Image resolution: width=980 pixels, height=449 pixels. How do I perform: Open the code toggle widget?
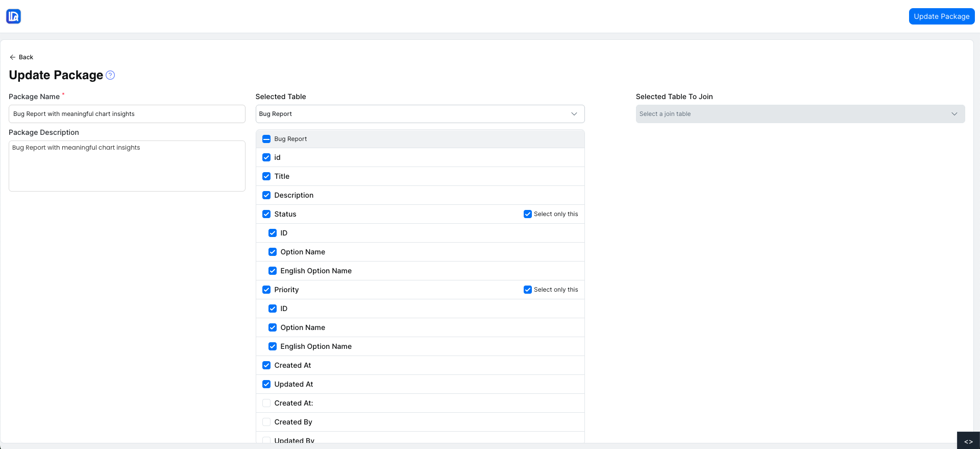968,441
